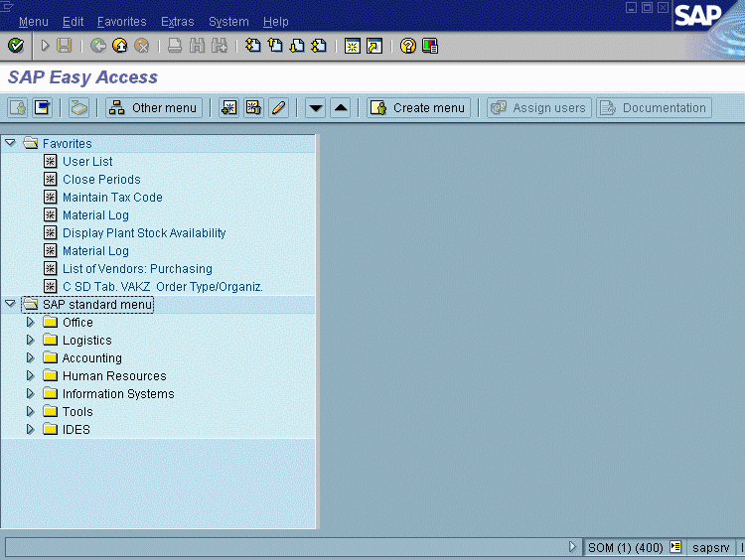Open the Extras menu
Screen dimensions: 745x560
click(x=177, y=22)
